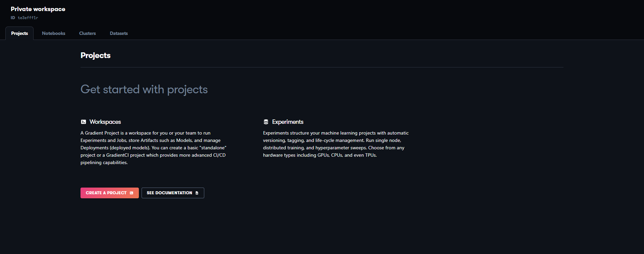
Task: Switch to the Projects tab
Action: click(x=19, y=33)
